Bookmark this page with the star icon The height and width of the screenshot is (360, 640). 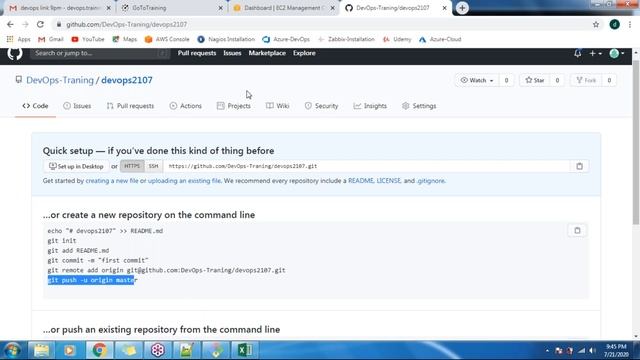pos(596,24)
